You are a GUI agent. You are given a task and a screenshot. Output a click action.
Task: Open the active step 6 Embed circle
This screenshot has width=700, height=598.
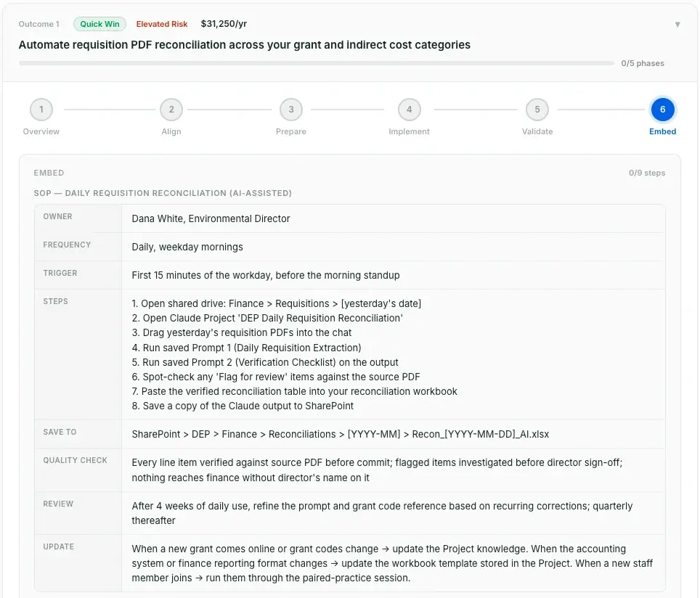click(x=662, y=109)
